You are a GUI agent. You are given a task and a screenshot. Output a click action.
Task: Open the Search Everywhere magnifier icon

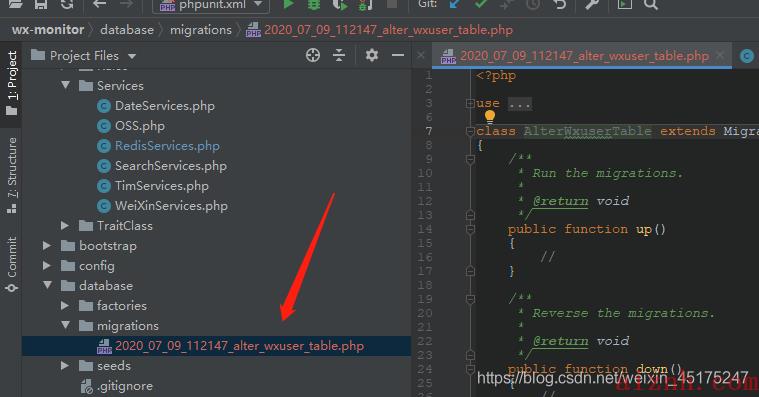tap(651, 5)
